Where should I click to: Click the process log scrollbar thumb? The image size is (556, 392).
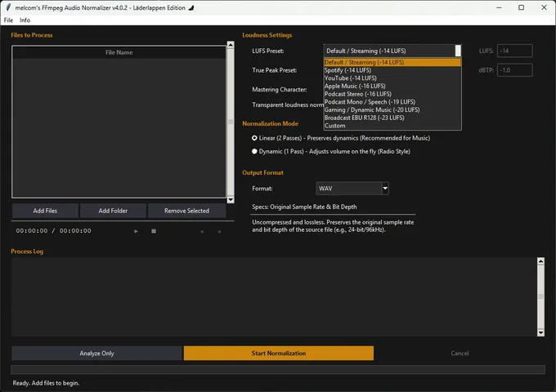tap(540, 296)
